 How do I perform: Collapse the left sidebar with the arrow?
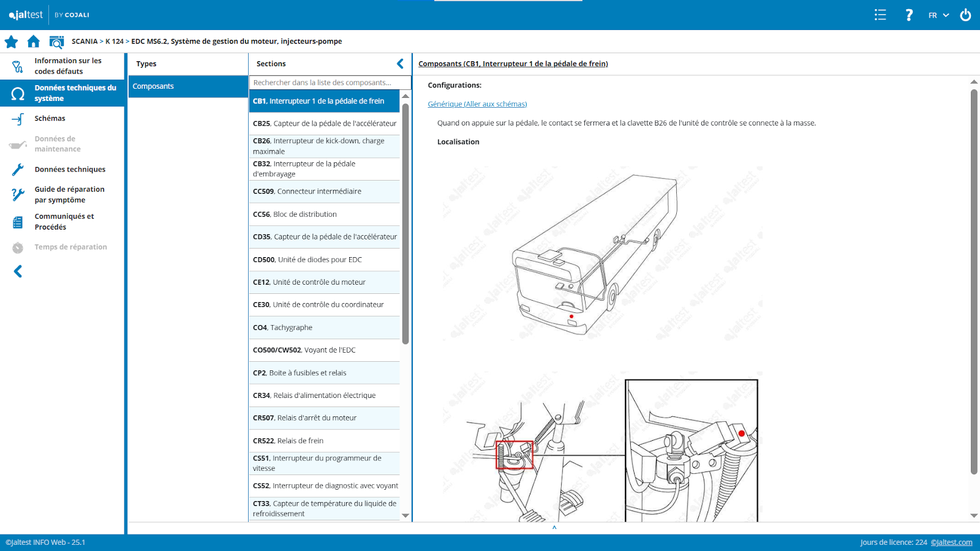18,271
